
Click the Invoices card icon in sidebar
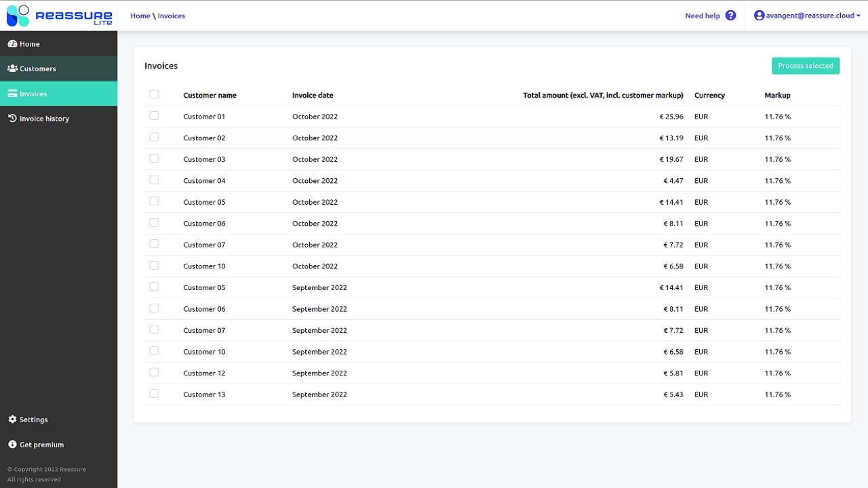(x=12, y=94)
